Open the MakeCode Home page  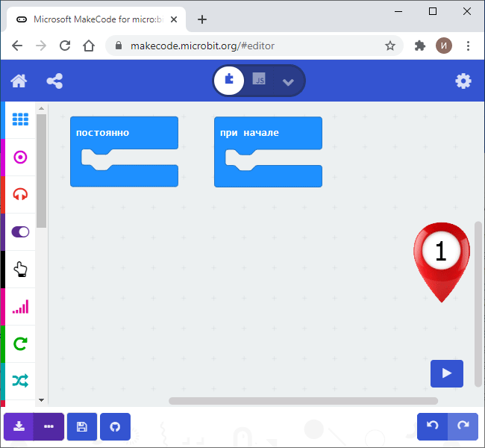click(x=19, y=81)
